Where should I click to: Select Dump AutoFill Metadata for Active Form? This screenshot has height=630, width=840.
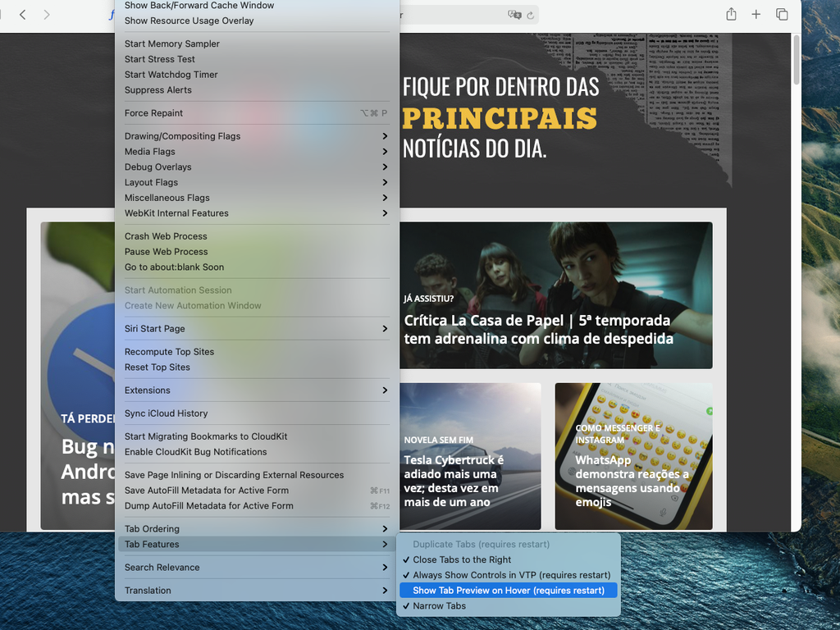pyautogui.click(x=257, y=505)
